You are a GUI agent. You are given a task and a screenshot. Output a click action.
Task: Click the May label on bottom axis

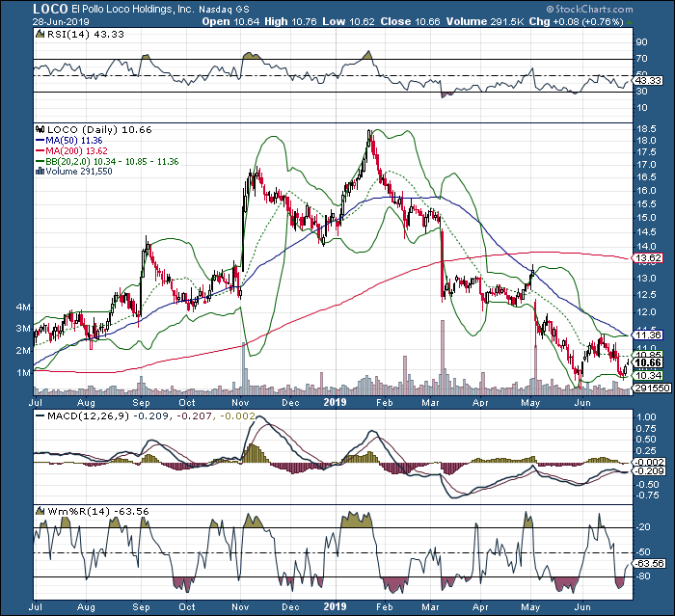coord(530,607)
